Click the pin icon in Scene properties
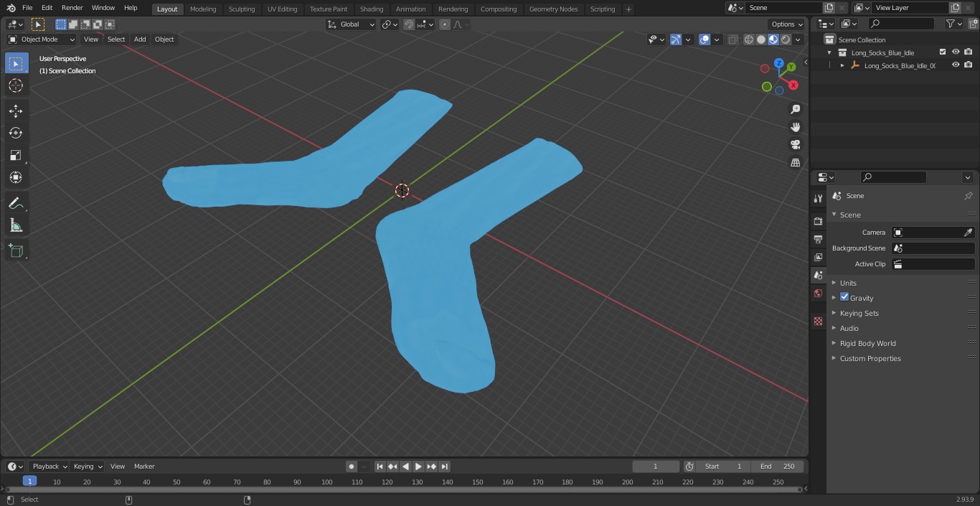 pyautogui.click(x=968, y=196)
